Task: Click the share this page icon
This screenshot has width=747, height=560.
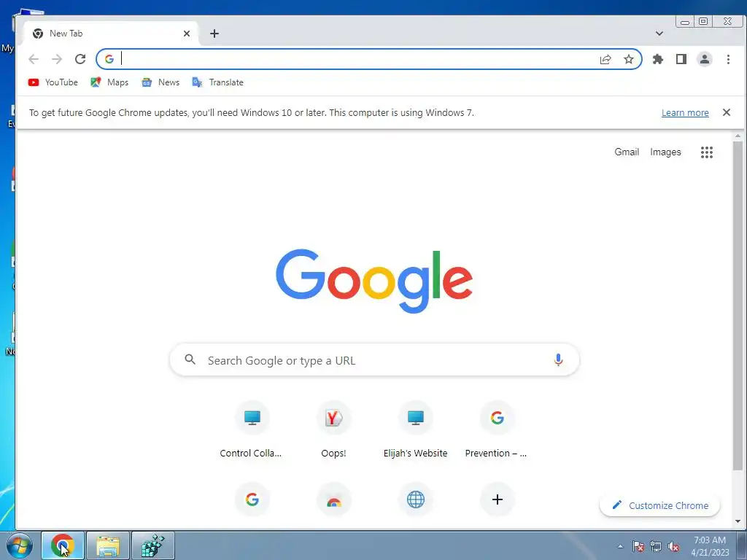Action: coord(605,59)
